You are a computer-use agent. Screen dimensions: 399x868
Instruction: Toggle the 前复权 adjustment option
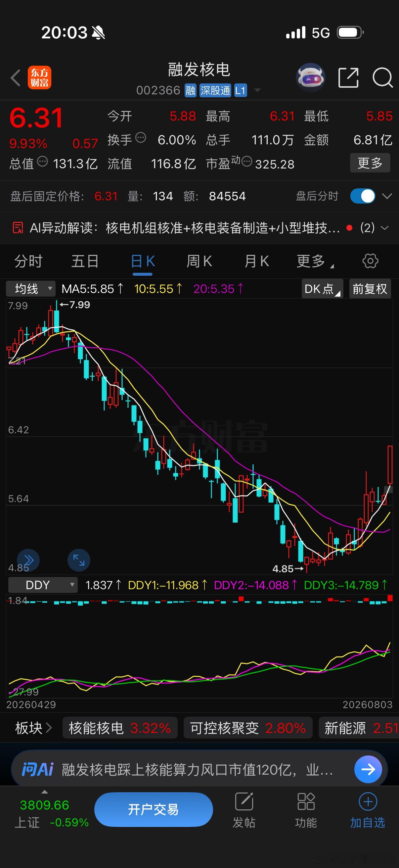pyautogui.click(x=370, y=289)
